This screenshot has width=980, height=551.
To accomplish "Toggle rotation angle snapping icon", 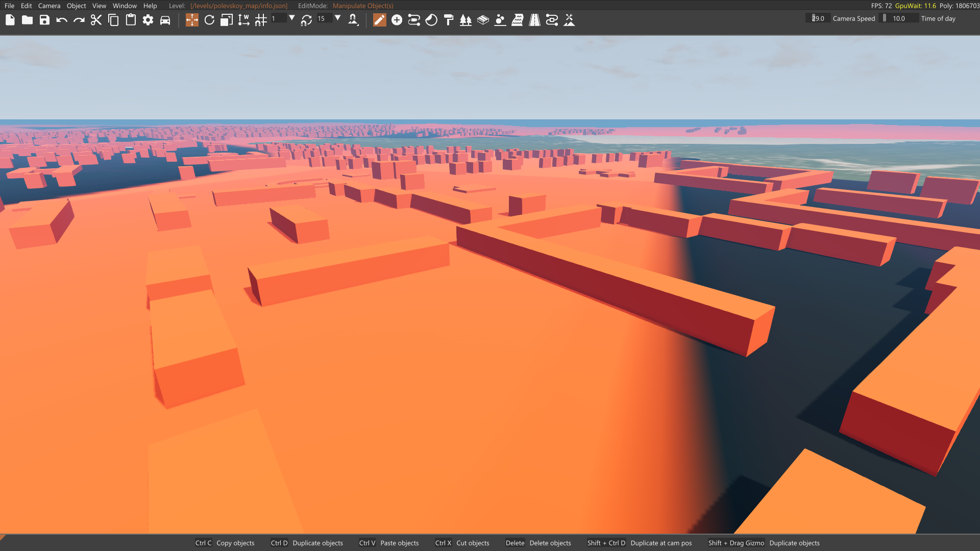I will pos(306,20).
